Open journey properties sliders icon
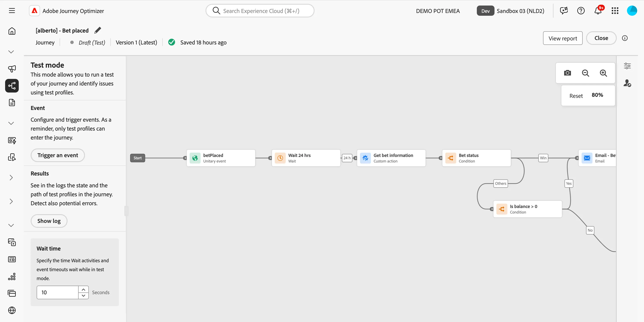The width and height of the screenshot is (644, 322). pyautogui.click(x=627, y=66)
